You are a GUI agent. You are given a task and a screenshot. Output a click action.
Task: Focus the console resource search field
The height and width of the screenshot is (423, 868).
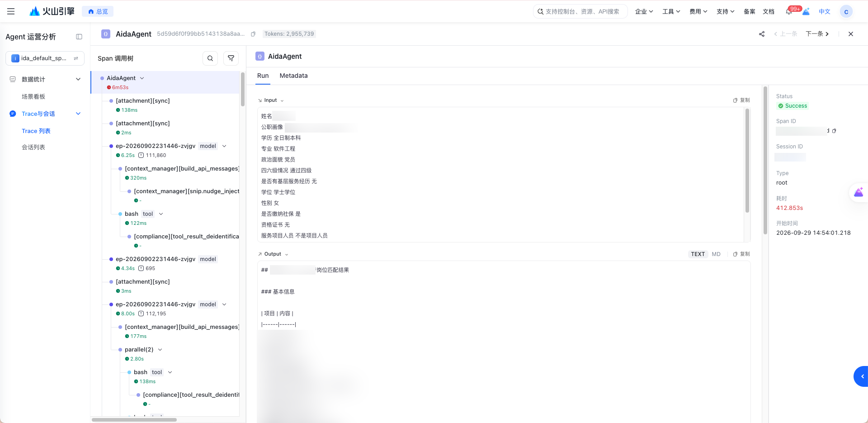pyautogui.click(x=580, y=11)
